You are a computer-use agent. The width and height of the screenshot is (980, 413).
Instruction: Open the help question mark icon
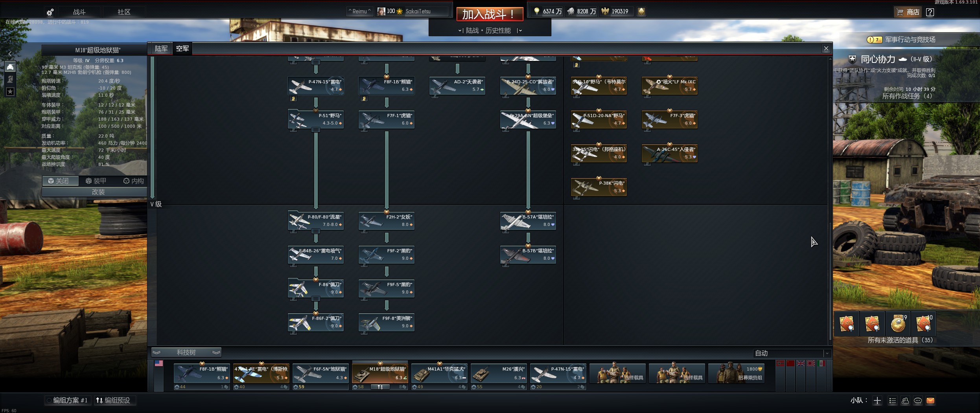coord(930,12)
